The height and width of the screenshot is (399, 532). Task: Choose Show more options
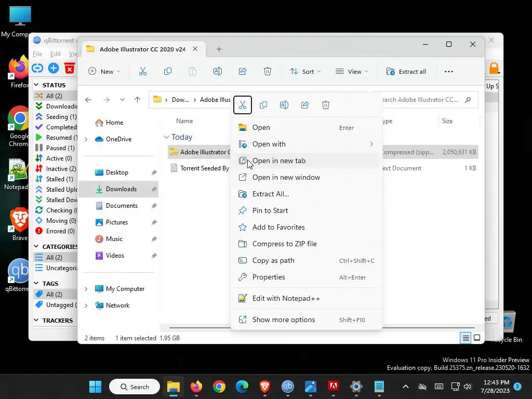tap(307, 320)
